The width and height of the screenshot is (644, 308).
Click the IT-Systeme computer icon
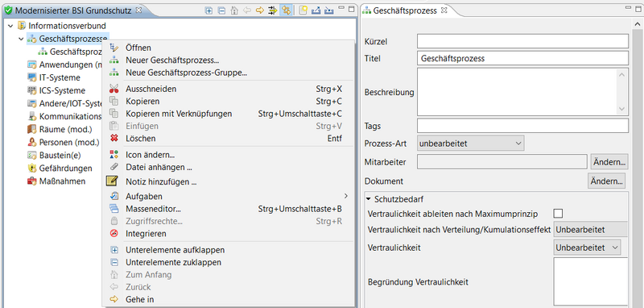pyautogui.click(x=32, y=77)
